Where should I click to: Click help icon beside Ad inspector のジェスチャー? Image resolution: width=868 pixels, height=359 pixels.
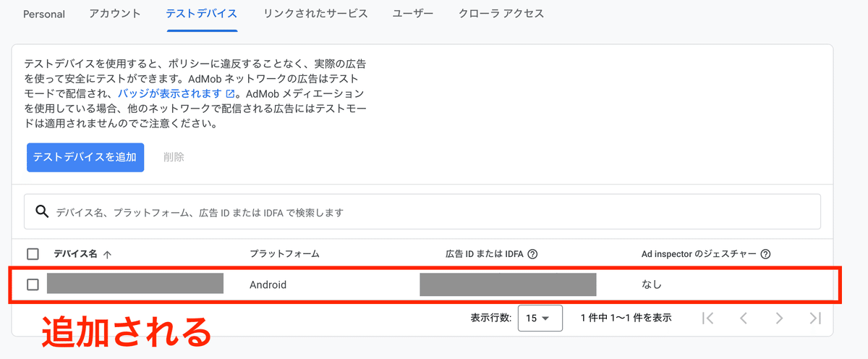pyautogui.click(x=765, y=254)
